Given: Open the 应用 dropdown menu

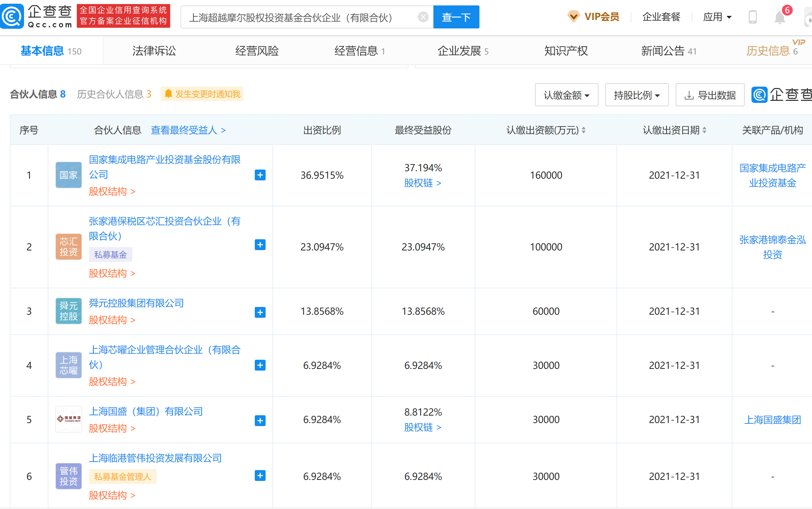Looking at the screenshot, I should click(x=717, y=17).
